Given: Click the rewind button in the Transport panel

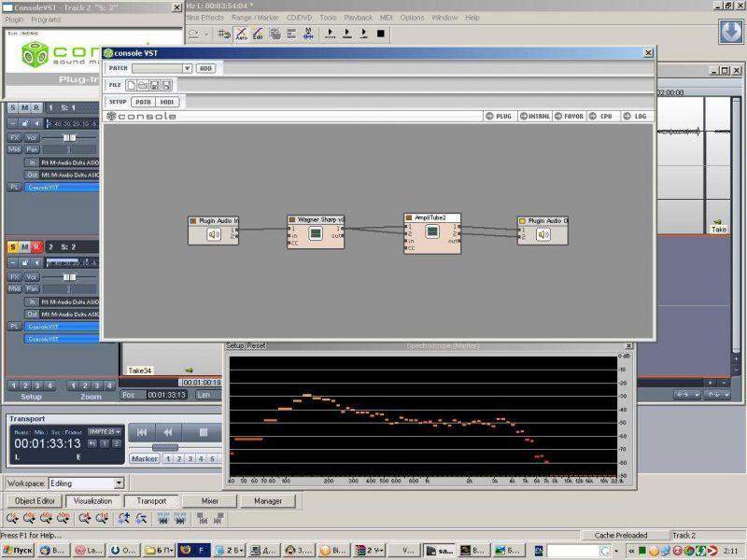Looking at the screenshot, I should click(168, 432).
